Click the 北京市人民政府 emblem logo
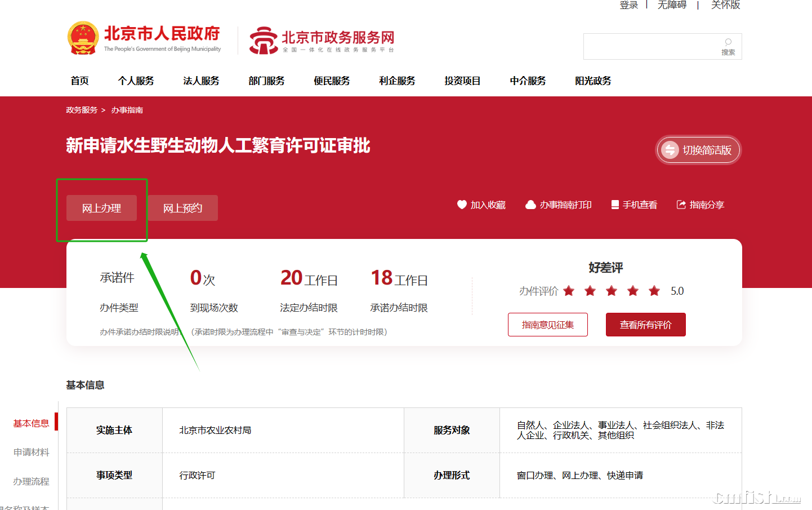This screenshot has height=510, width=812. (83, 38)
